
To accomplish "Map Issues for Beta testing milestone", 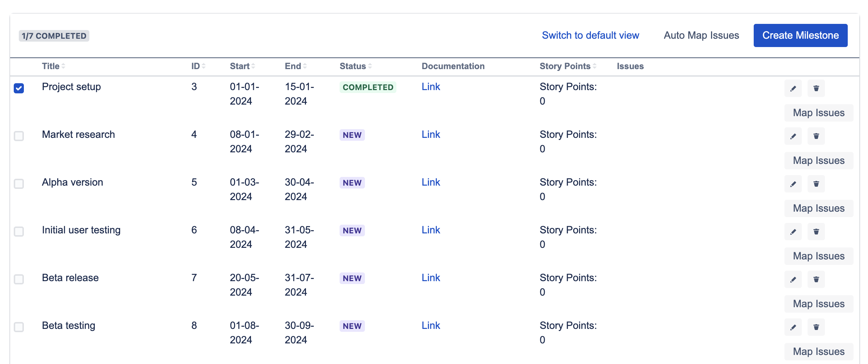I will pyautogui.click(x=818, y=351).
